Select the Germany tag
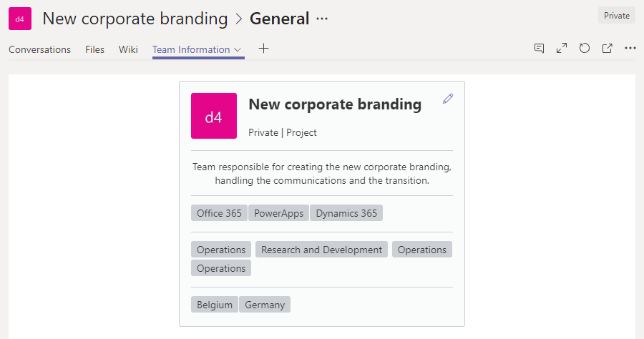This screenshot has width=644, height=339. pos(265,305)
